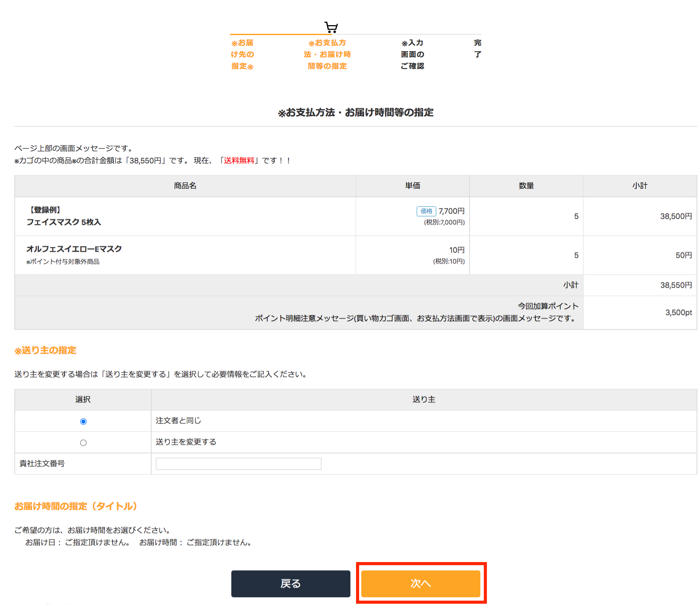Image resolution: width=700 pixels, height=605 pixels.
Task: Click the 価格 badge beside 7,700円
Action: coord(426,211)
